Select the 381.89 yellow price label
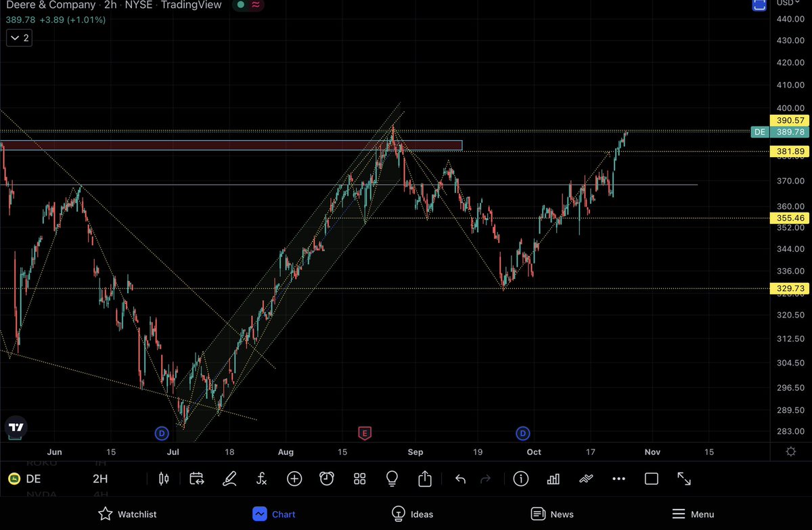 click(790, 151)
